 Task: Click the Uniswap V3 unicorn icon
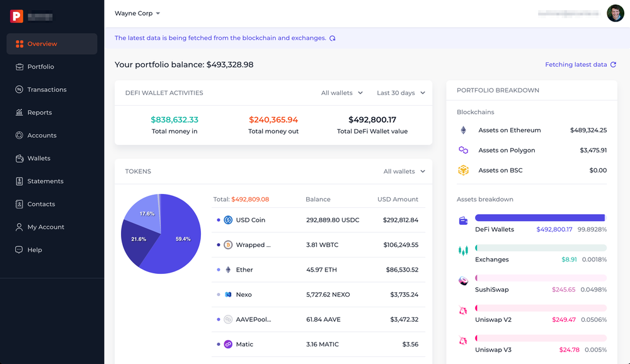tap(463, 341)
